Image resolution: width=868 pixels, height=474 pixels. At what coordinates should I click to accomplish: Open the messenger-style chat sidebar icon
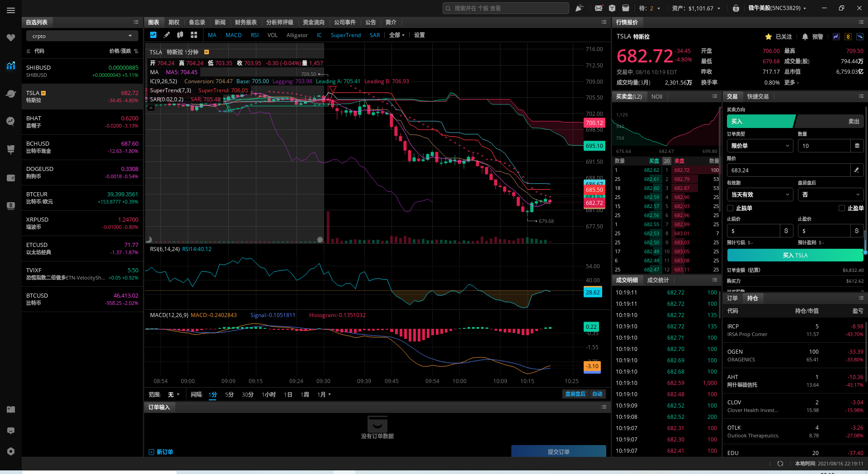pos(11,121)
